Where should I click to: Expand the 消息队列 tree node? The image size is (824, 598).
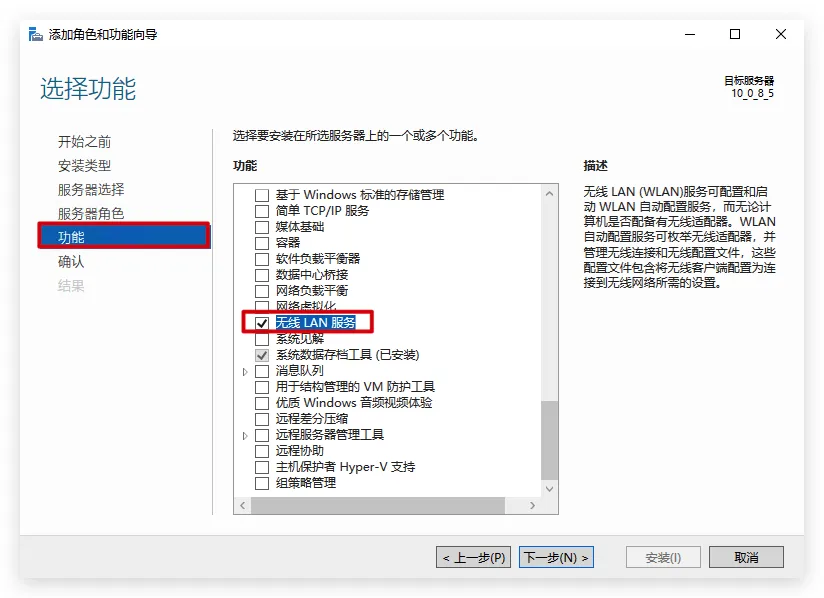click(x=245, y=372)
